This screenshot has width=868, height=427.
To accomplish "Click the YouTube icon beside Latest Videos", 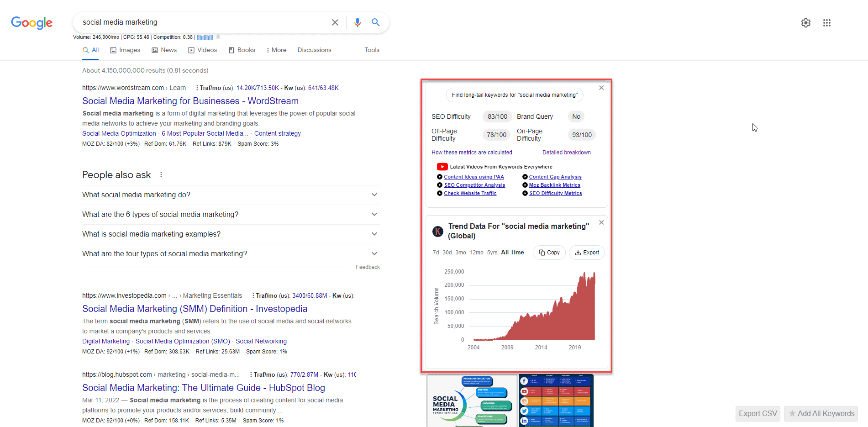I will point(442,166).
